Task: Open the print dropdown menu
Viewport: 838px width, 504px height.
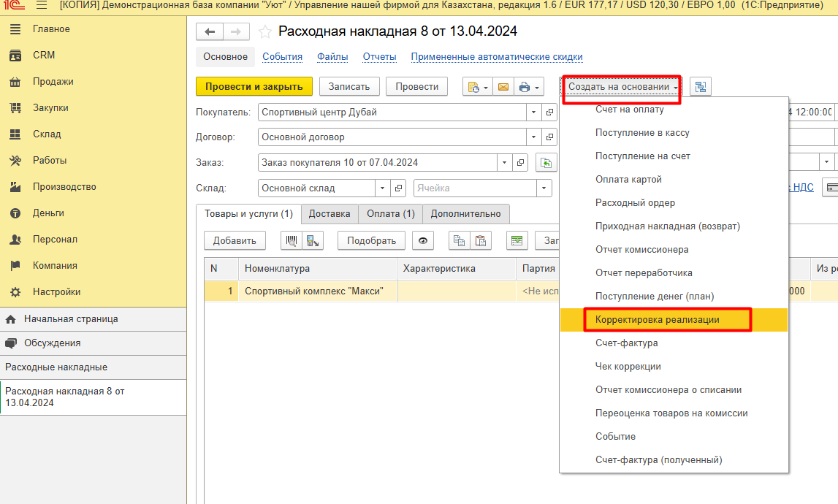Action: coord(529,87)
